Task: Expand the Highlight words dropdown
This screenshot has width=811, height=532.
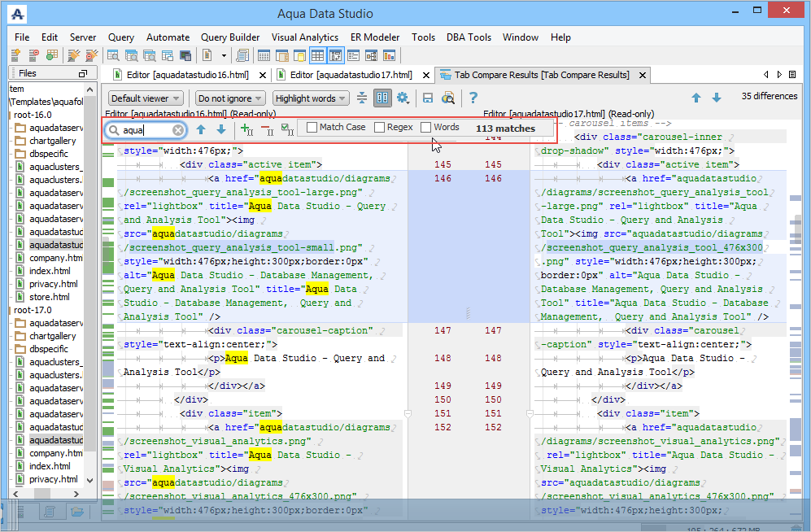Action: pyautogui.click(x=310, y=98)
